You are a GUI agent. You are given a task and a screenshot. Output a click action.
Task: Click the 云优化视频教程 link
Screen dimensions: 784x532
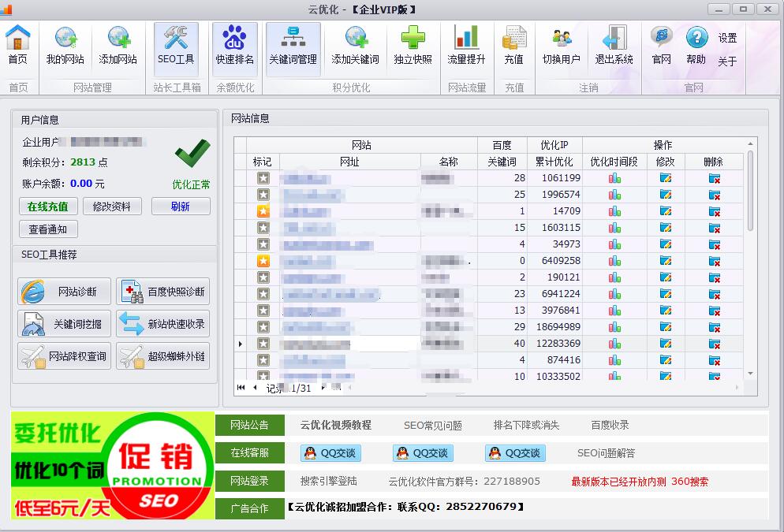[335, 425]
